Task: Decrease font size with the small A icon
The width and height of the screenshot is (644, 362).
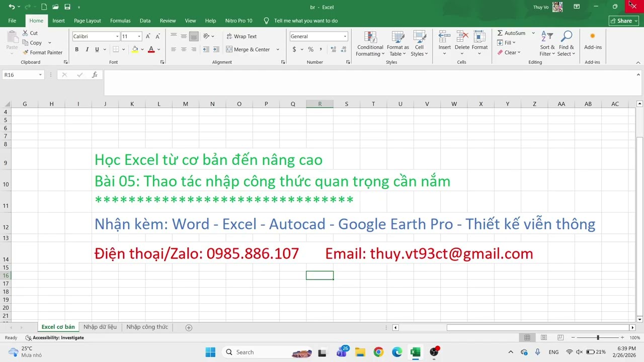Action: [x=157, y=36]
